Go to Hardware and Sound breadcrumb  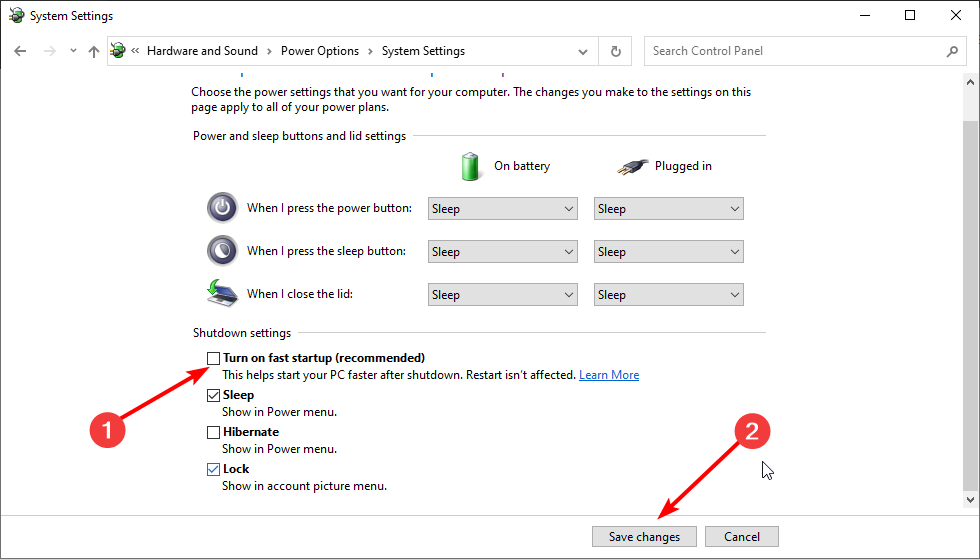tap(202, 51)
